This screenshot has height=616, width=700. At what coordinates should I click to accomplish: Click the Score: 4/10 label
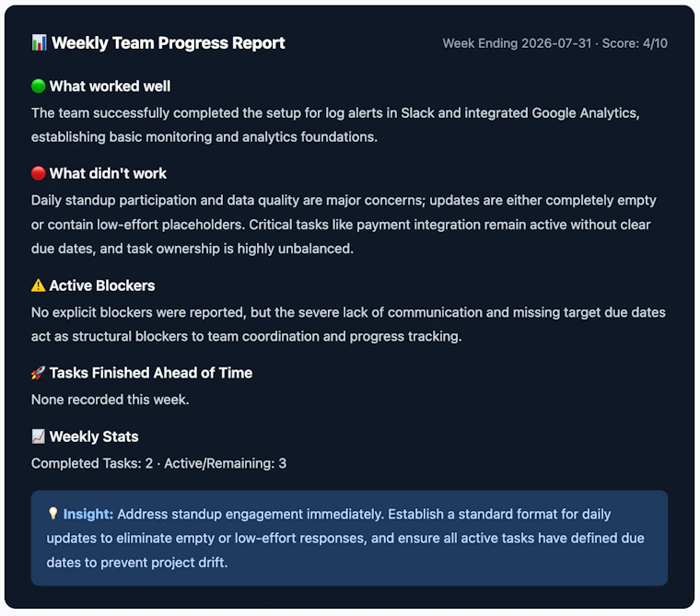point(635,43)
